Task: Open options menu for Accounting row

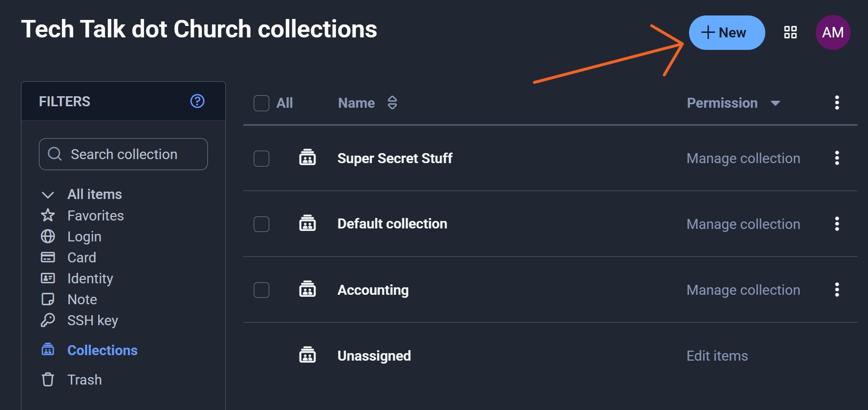Action: coord(837,290)
